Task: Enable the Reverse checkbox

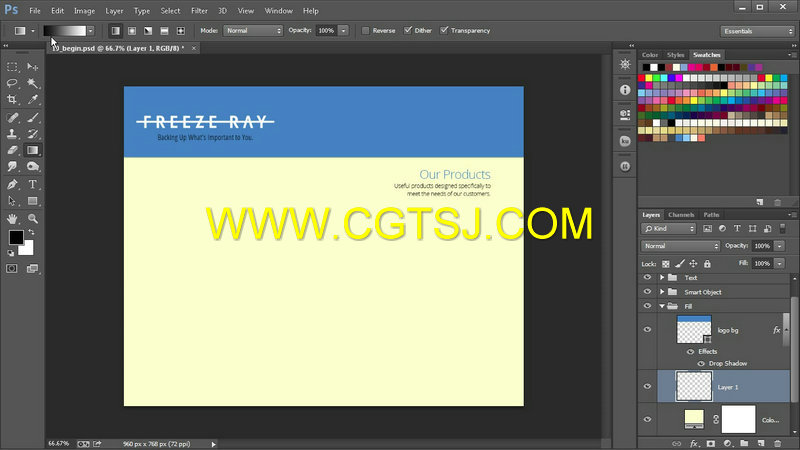Action: [x=365, y=31]
